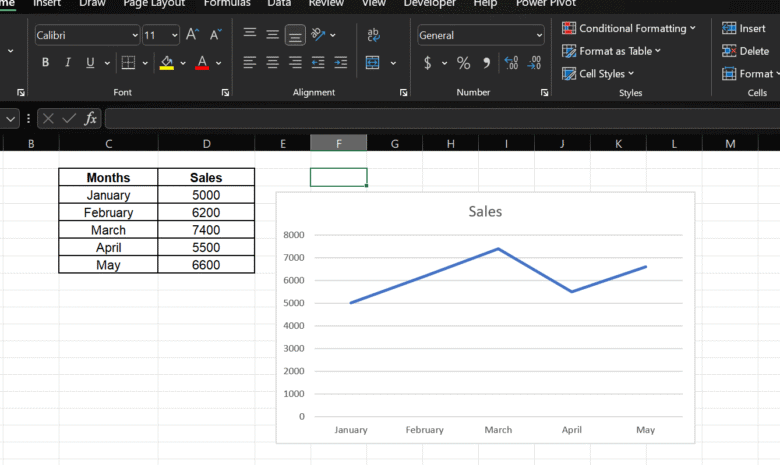The width and height of the screenshot is (780, 465).
Task: Increase Font Size icon
Action: pyautogui.click(x=192, y=35)
